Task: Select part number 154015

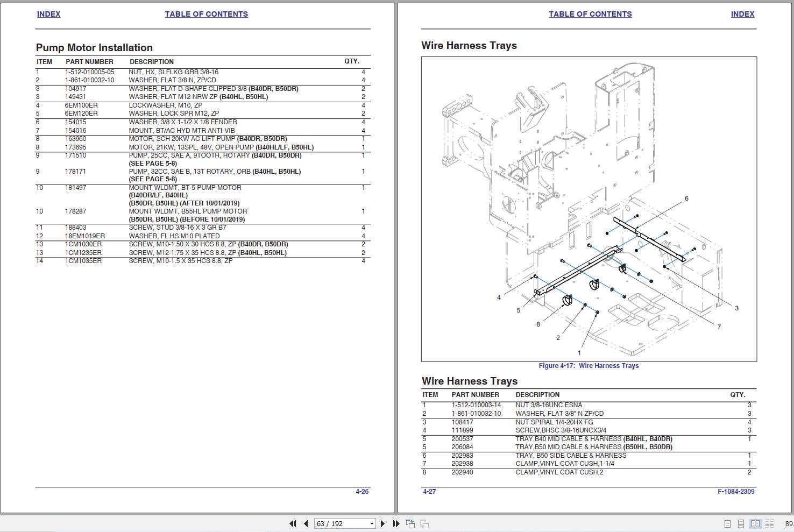Action: point(75,122)
